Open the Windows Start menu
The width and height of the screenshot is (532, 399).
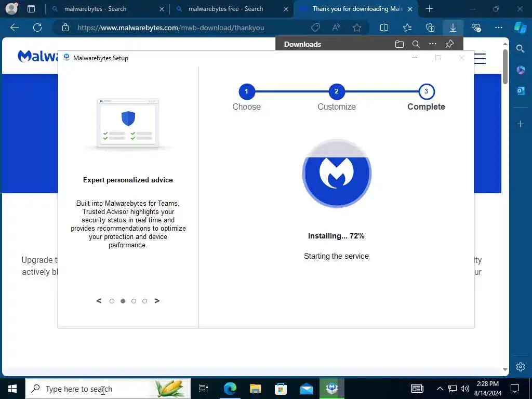(12, 389)
